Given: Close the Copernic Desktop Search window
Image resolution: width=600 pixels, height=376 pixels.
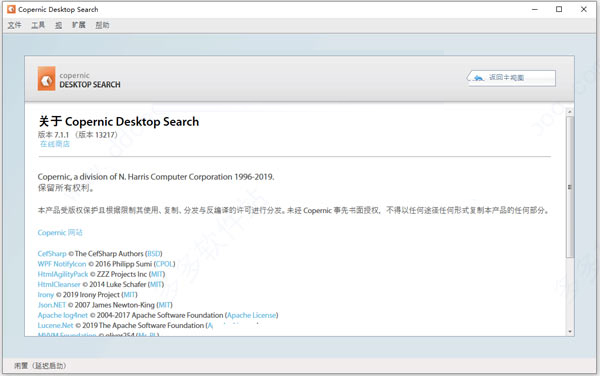Looking at the screenshot, I should coord(584,9).
